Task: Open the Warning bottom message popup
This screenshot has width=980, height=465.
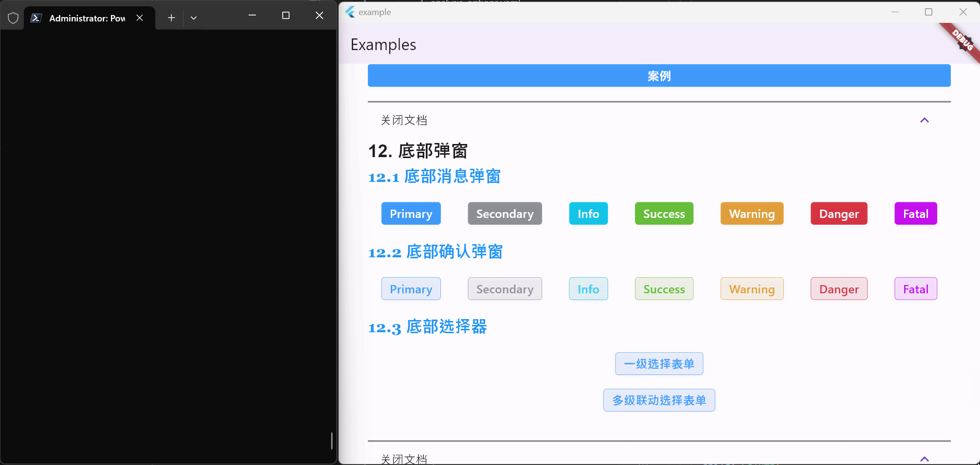Action: click(751, 213)
